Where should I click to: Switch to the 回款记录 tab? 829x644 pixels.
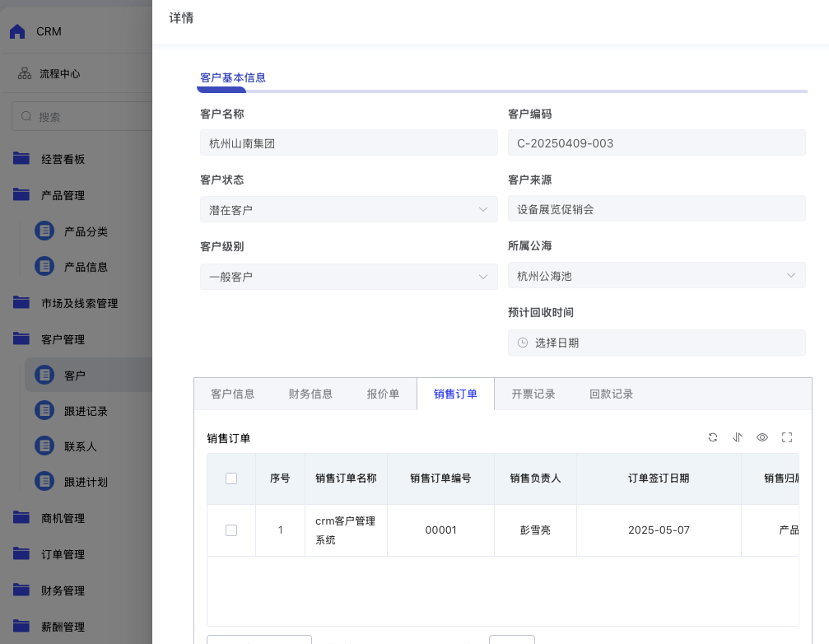pos(611,394)
